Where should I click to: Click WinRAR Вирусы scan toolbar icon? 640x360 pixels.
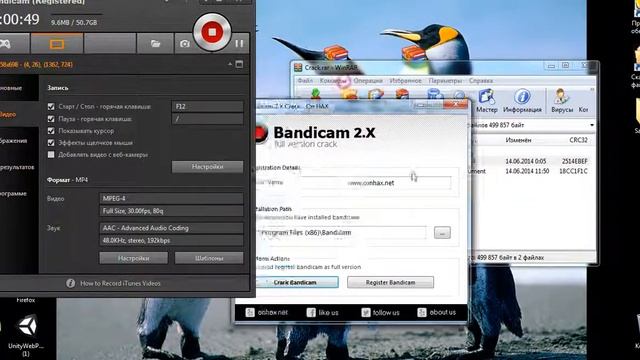pyautogui.click(x=562, y=101)
